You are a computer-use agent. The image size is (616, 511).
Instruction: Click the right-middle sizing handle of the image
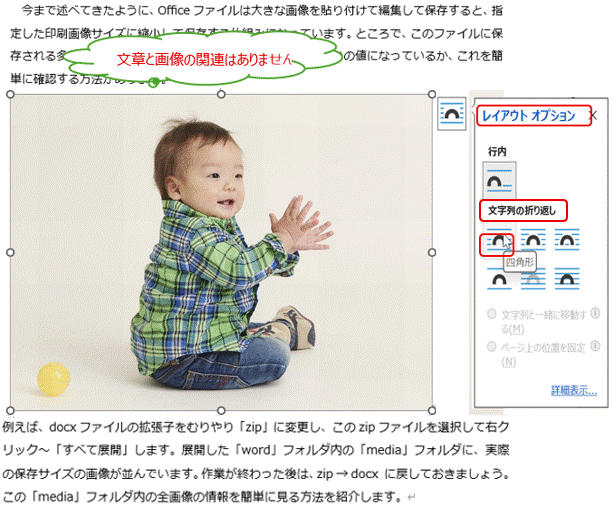[x=432, y=252]
